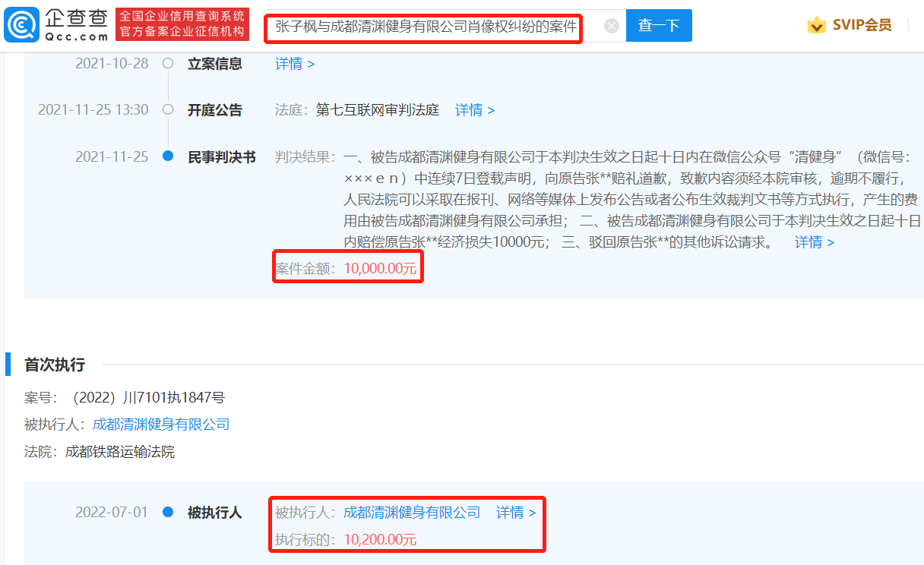Select the 2022-07-01 blue timeline marker
The image size is (924, 565).
[x=168, y=513]
